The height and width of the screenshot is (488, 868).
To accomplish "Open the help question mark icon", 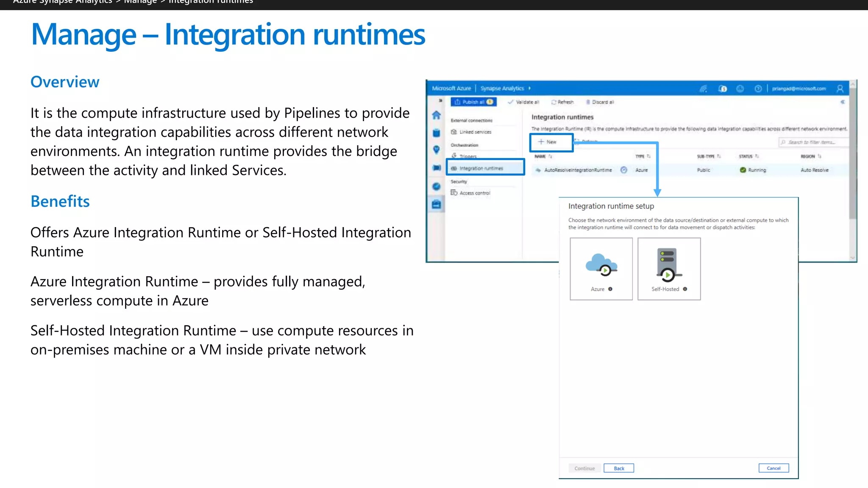I will [758, 89].
